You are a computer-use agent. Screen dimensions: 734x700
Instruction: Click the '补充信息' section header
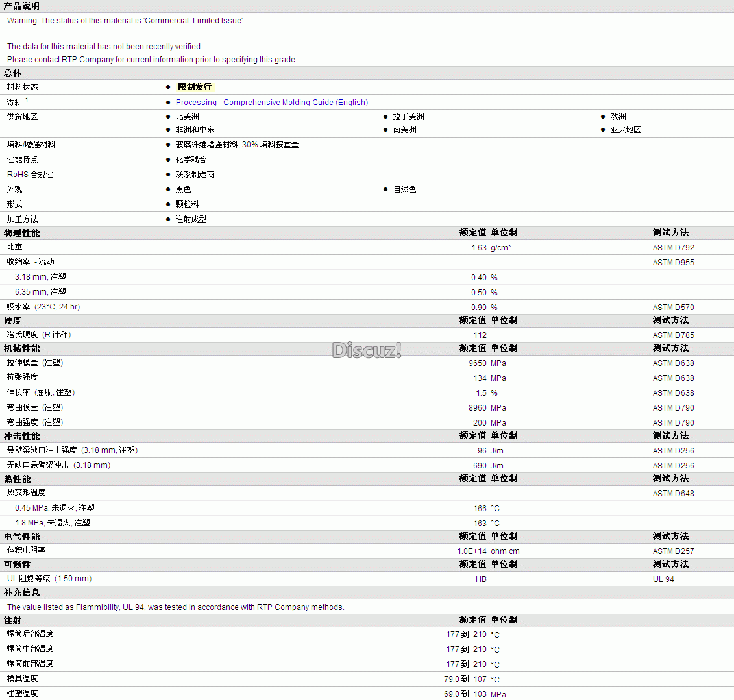tap(21, 593)
